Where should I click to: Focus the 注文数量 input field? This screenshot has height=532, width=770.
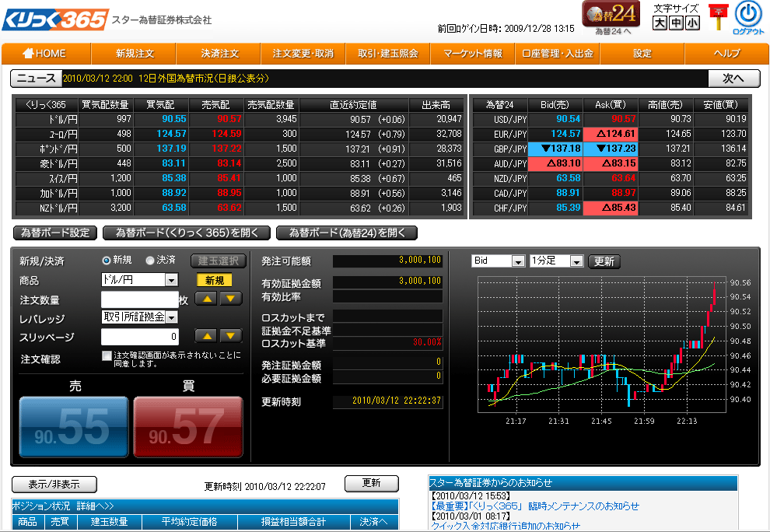tap(139, 299)
